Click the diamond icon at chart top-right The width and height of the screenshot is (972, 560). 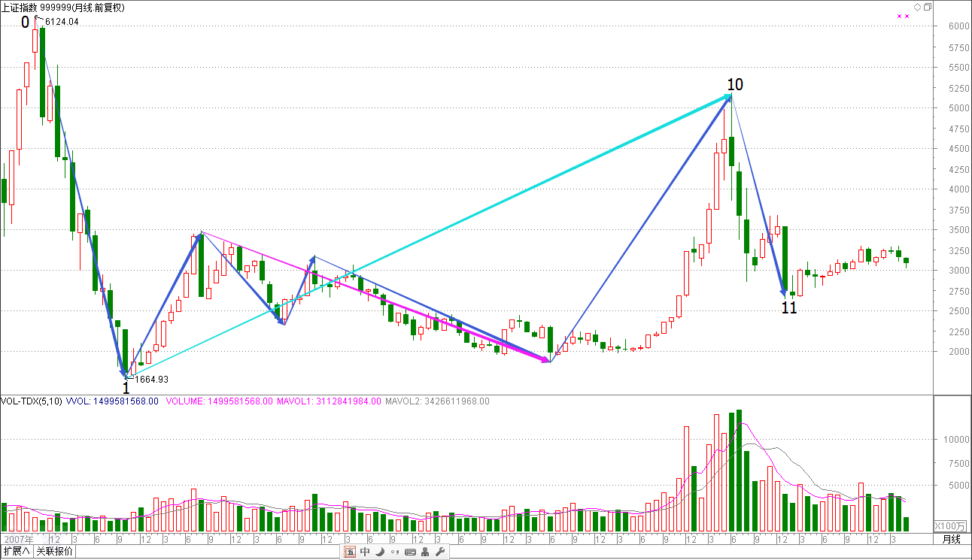point(917,7)
